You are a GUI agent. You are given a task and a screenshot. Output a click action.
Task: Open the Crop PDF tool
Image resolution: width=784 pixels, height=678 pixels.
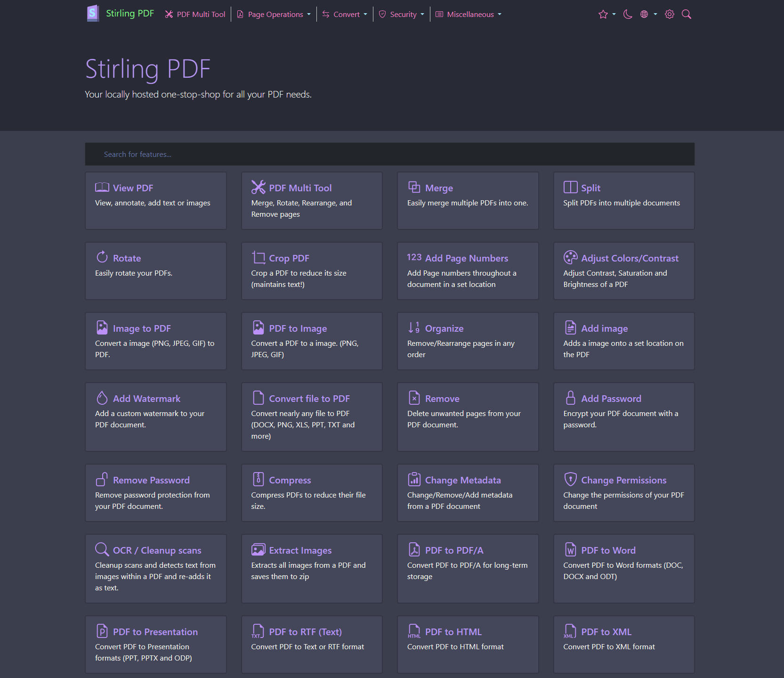pyautogui.click(x=311, y=271)
